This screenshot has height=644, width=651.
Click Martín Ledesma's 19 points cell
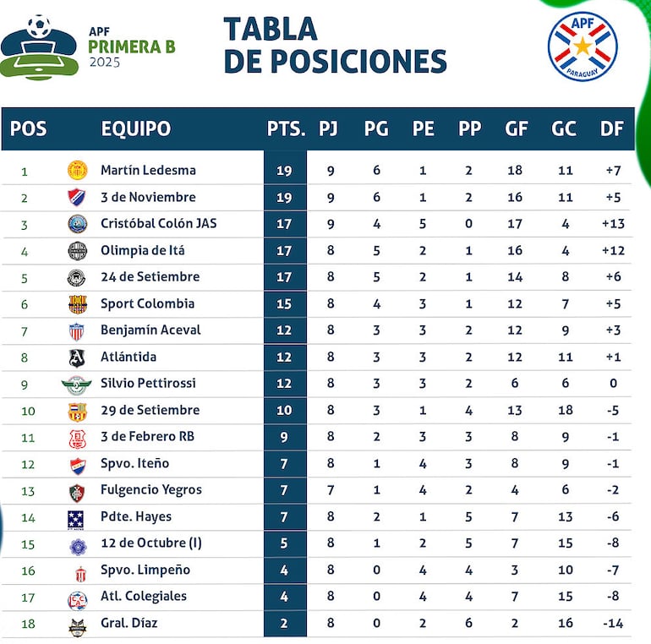pyautogui.click(x=284, y=170)
